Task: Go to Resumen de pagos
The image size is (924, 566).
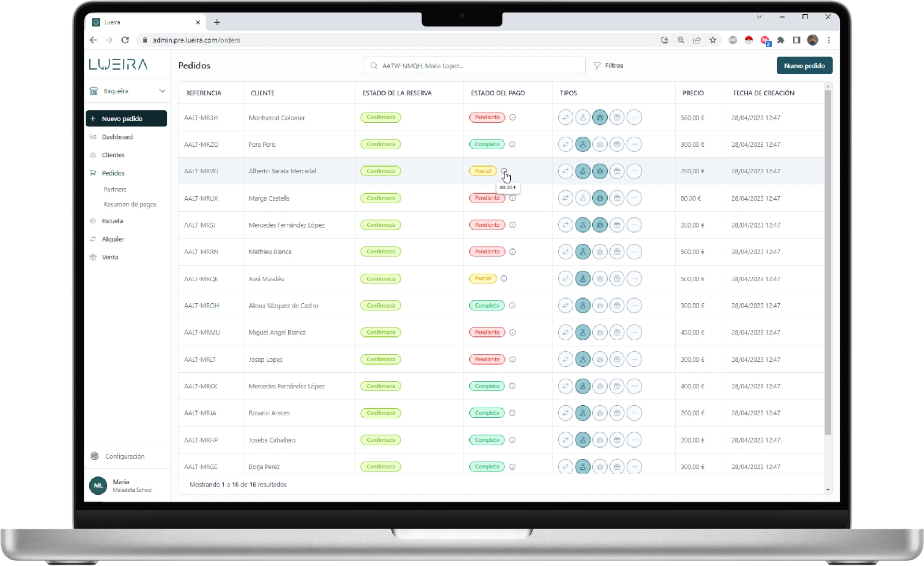Action: (130, 205)
